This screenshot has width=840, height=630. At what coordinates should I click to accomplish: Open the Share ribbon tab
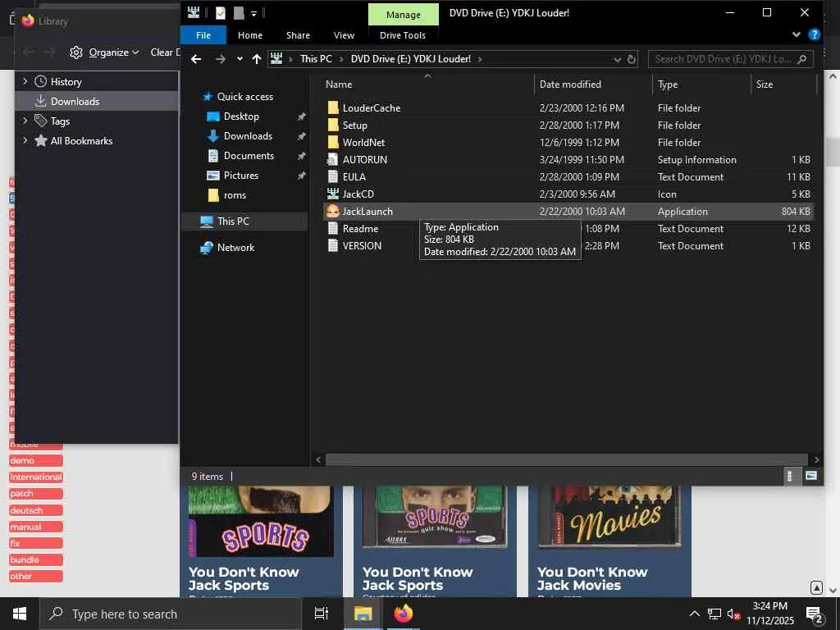tap(298, 35)
